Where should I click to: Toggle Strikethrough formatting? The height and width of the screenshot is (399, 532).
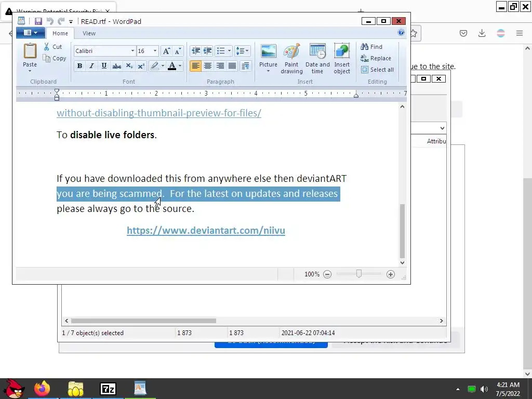117,66
